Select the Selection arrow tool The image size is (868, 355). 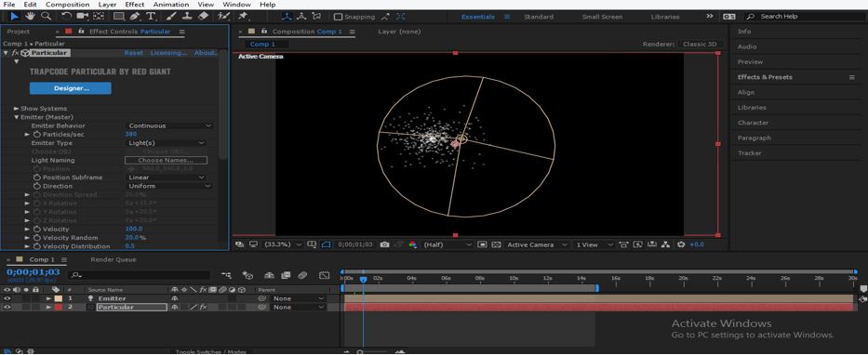click(14, 17)
